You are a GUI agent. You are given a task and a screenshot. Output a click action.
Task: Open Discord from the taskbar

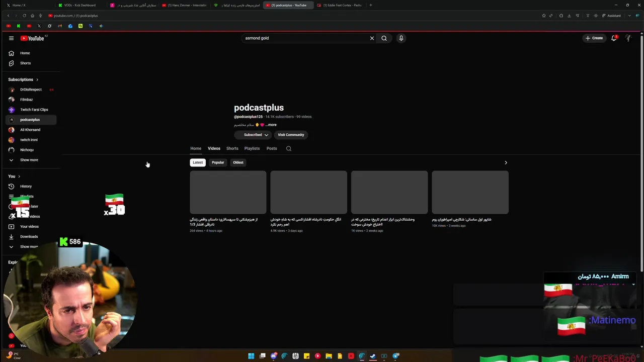[x=273, y=356]
